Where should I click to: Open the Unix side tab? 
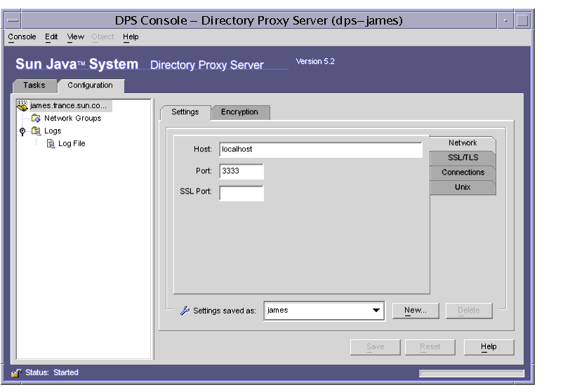tap(463, 187)
